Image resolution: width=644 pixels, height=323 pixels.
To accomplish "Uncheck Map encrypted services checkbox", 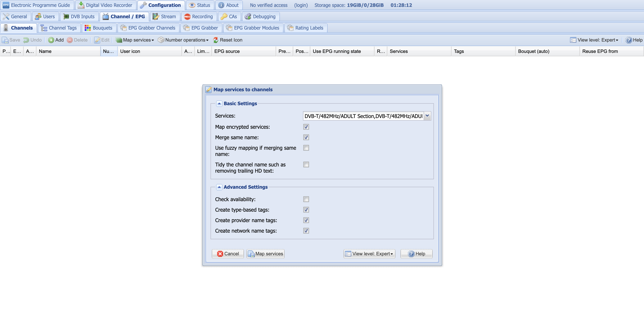I will point(306,127).
